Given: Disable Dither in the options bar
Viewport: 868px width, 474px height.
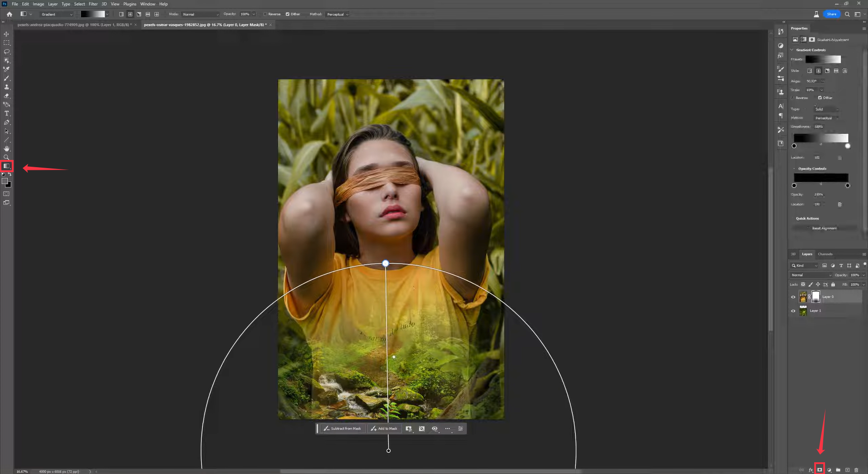Looking at the screenshot, I should pos(288,14).
